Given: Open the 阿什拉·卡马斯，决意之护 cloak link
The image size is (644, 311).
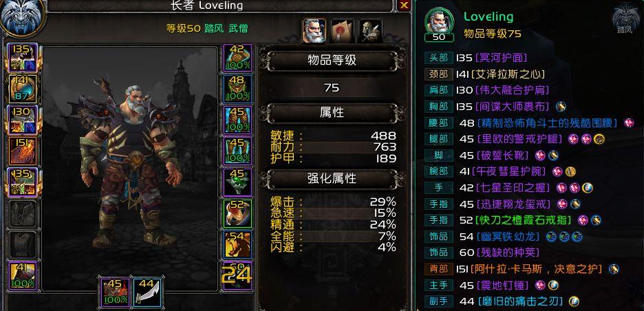Looking at the screenshot, I should [539, 269].
